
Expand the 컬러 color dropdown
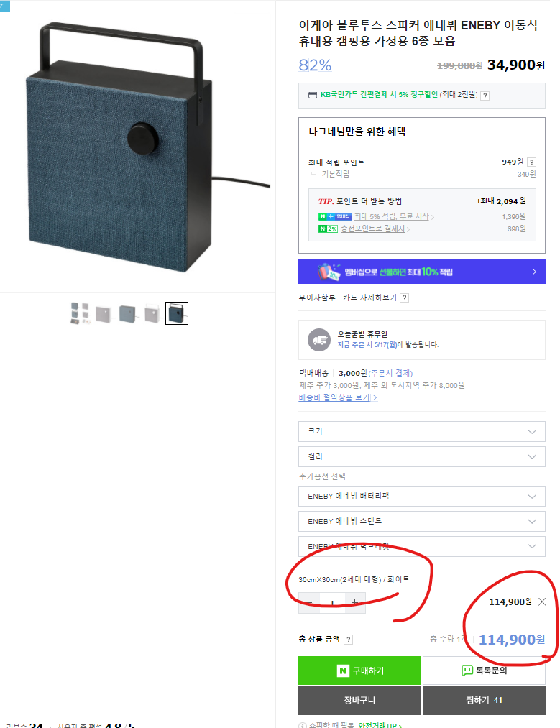(x=422, y=456)
